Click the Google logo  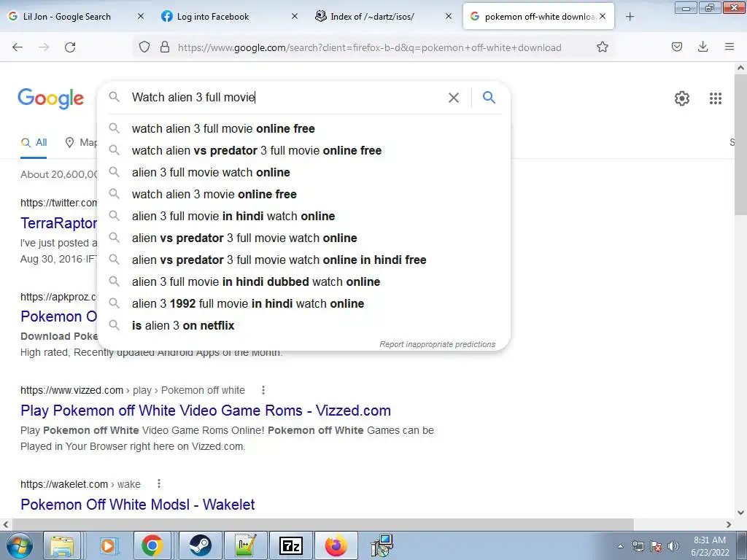click(51, 98)
